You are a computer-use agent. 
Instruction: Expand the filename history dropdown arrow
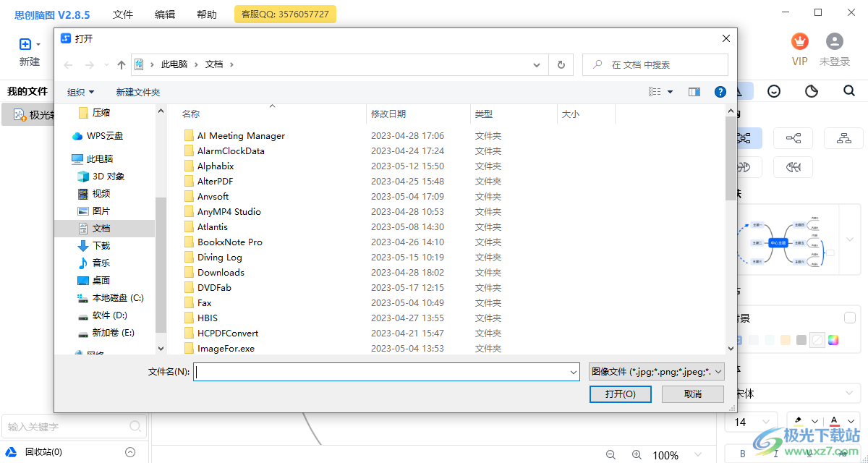[x=574, y=372]
